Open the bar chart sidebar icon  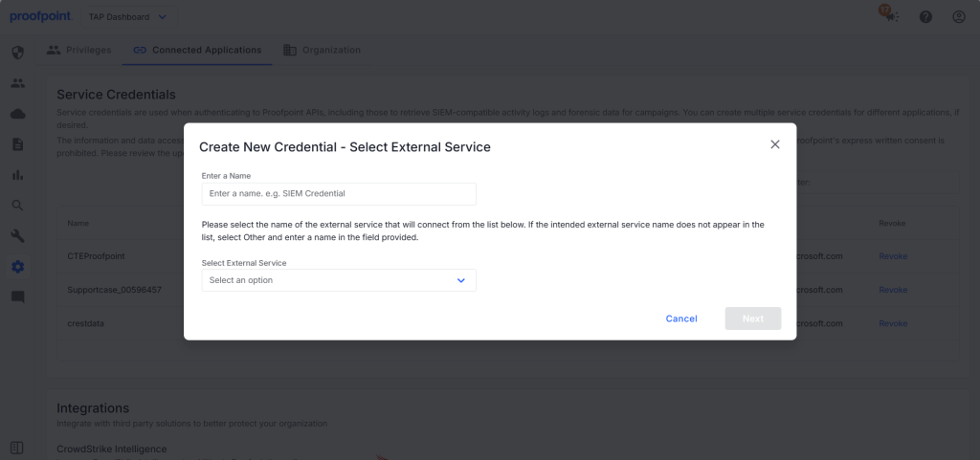click(17, 175)
